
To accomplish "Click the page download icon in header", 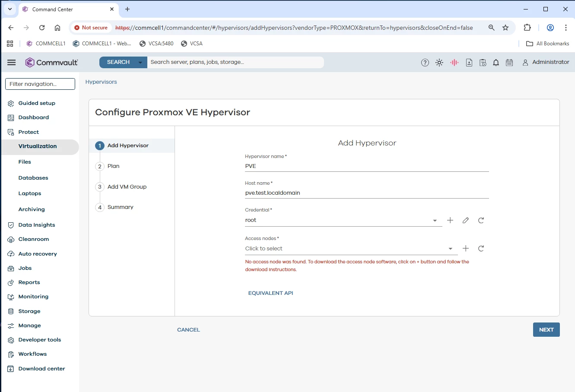I will [x=469, y=63].
